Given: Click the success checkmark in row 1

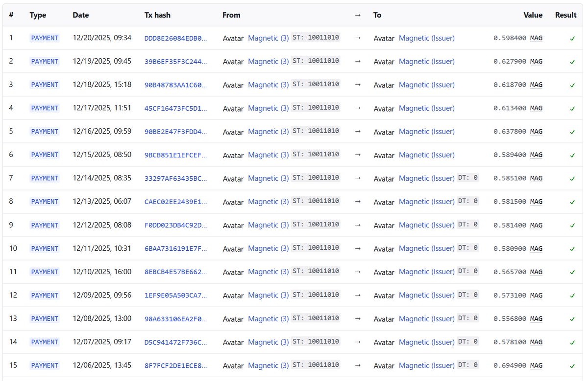Looking at the screenshot, I should (x=572, y=38).
